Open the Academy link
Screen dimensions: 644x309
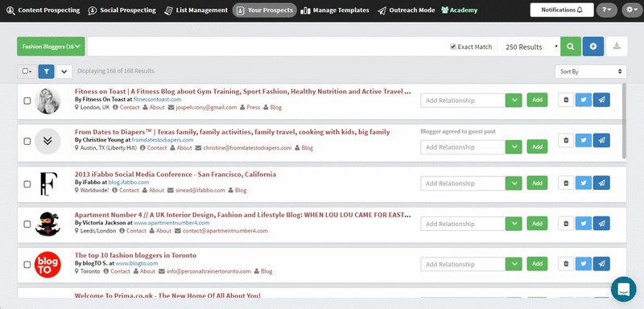point(459,10)
